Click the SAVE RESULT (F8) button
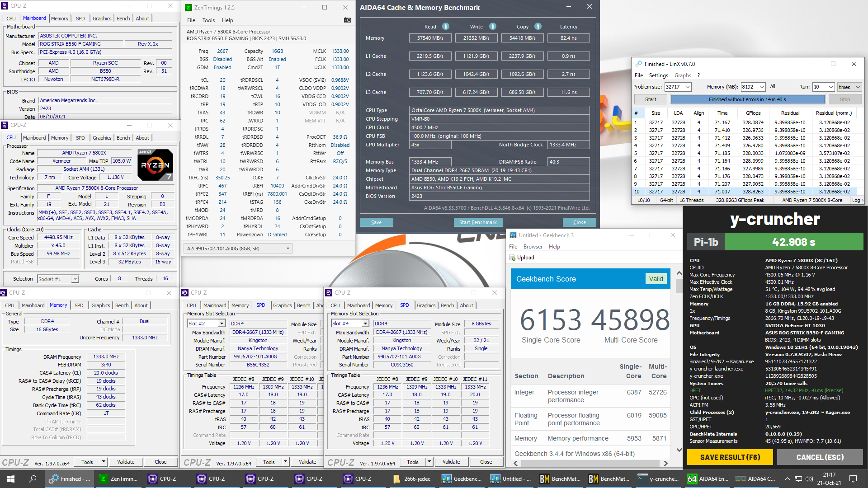This screenshot has height=488, width=868. (x=730, y=457)
